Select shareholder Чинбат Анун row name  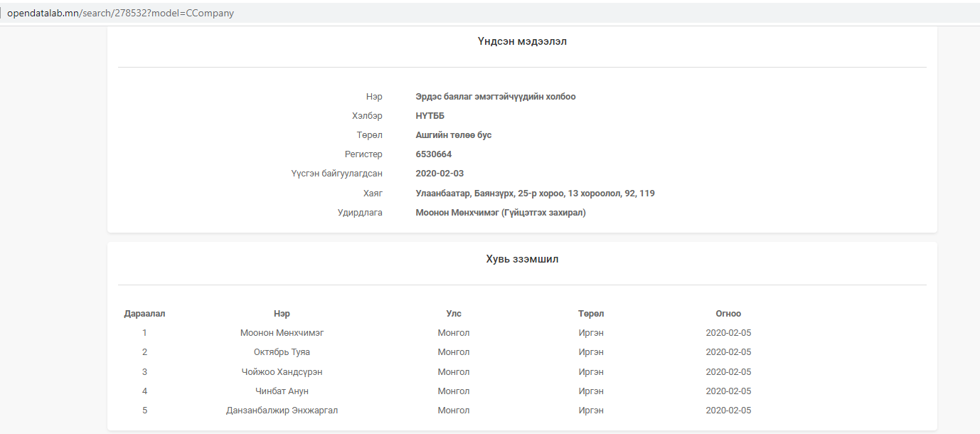coord(282,391)
